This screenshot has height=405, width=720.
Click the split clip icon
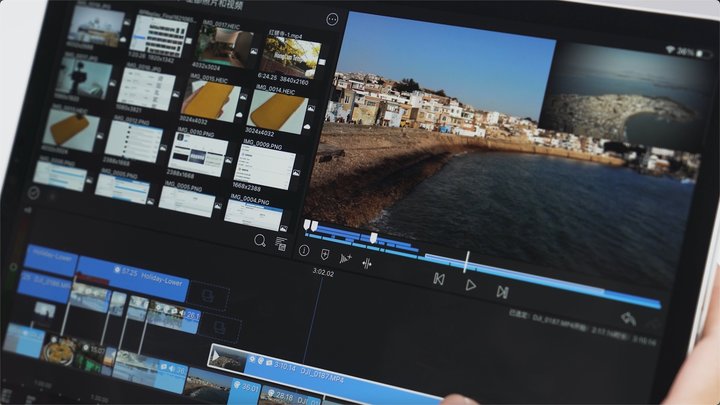(367, 263)
